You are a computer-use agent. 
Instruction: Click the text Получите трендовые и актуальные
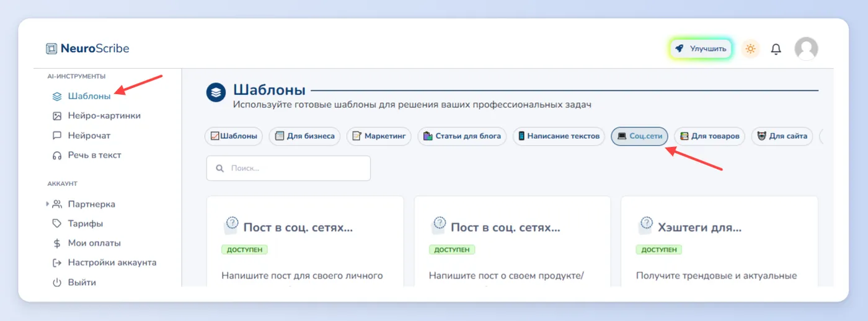(x=716, y=276)
